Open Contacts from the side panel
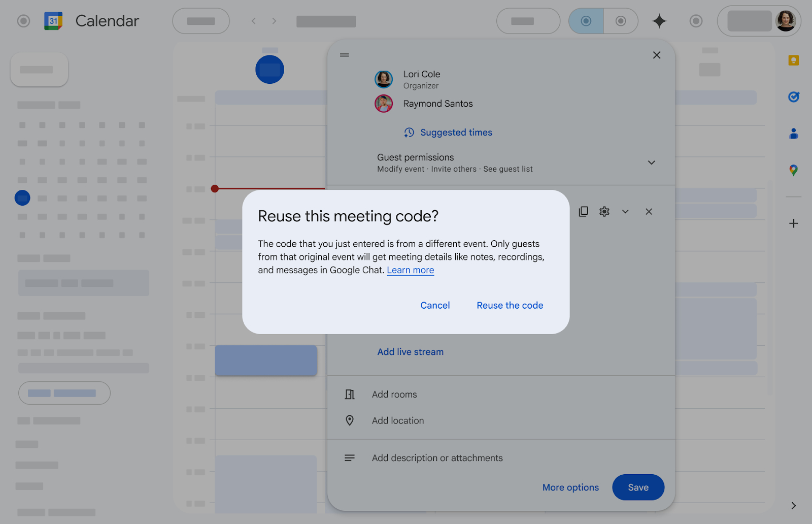812x524 pixels. point(793,134)
